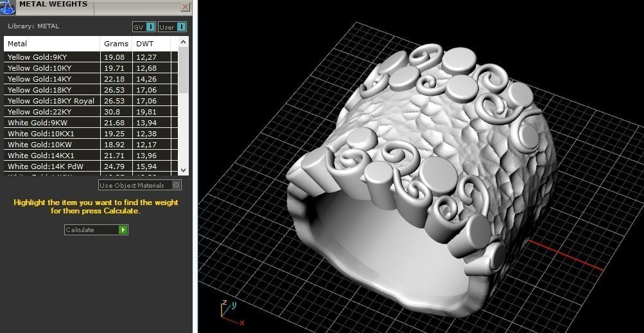644x333 pixels.
Task: Click the 30.8 grams value
Action: click(112, 112)
